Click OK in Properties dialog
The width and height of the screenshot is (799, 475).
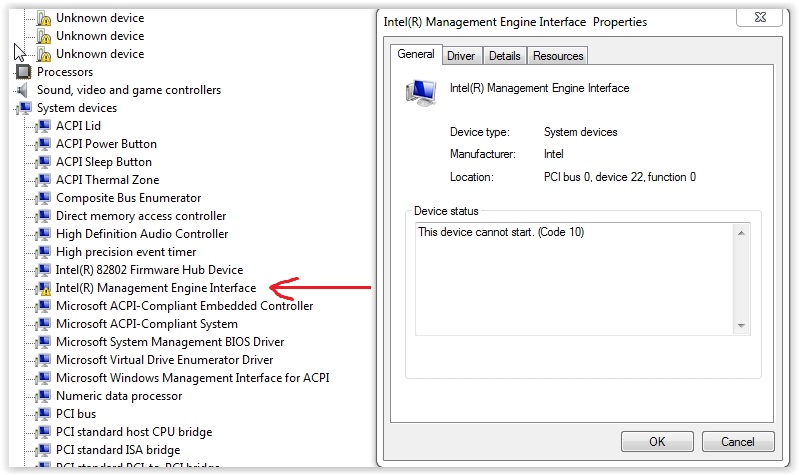(x=657, y=441)
